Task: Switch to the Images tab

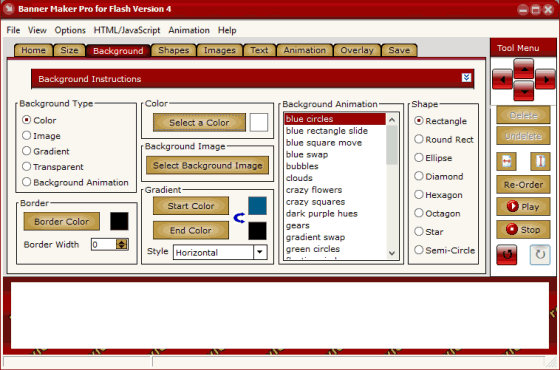Action: 220,50
